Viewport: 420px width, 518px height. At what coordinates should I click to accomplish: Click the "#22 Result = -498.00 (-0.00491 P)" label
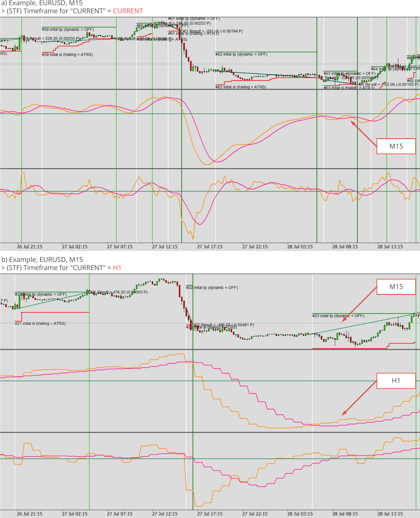pos(224,325)
